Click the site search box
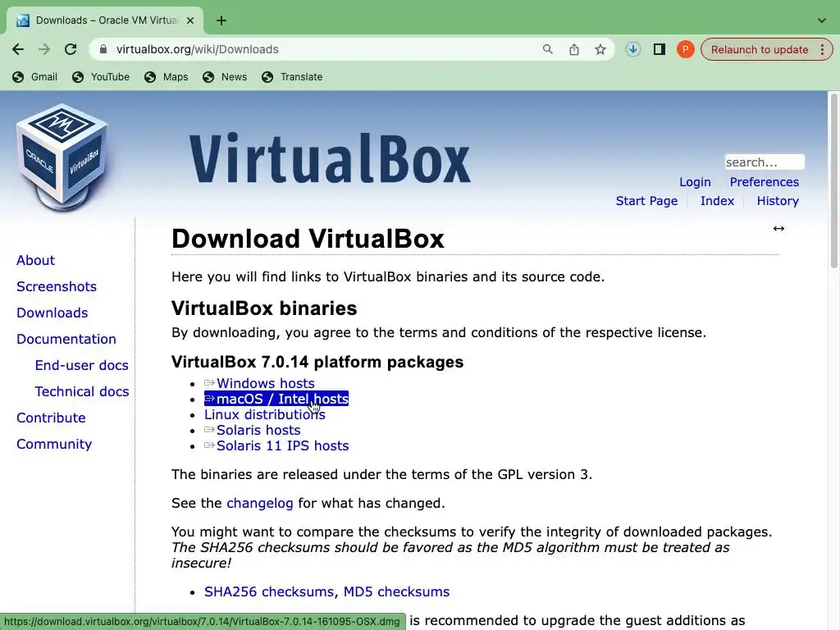840x630 pixels. pyautogui.click(x=765, y=162)
